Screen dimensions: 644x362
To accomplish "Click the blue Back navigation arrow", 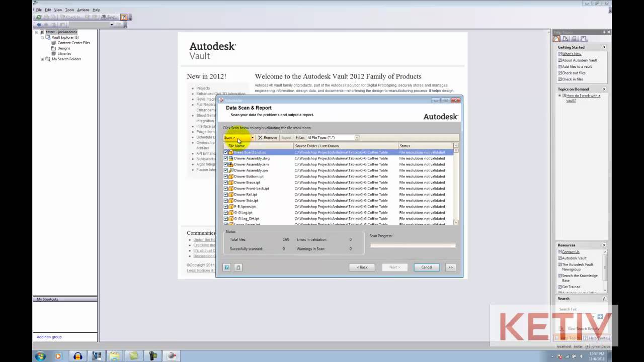I will coord(39,24).
